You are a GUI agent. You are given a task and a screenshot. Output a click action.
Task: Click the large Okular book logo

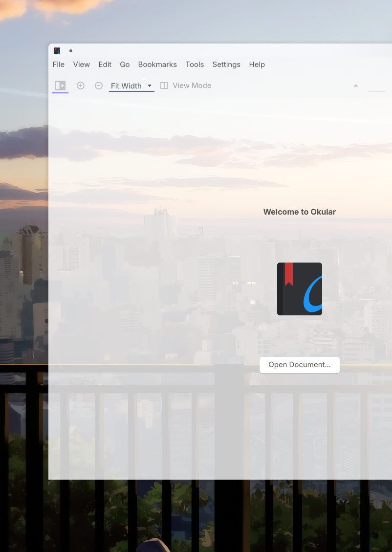point(299,288)
